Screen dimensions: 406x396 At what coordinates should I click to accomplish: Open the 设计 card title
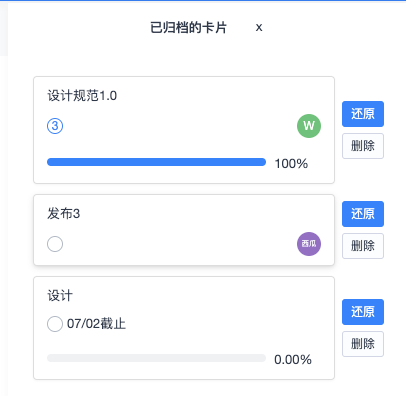coord(60,296)
